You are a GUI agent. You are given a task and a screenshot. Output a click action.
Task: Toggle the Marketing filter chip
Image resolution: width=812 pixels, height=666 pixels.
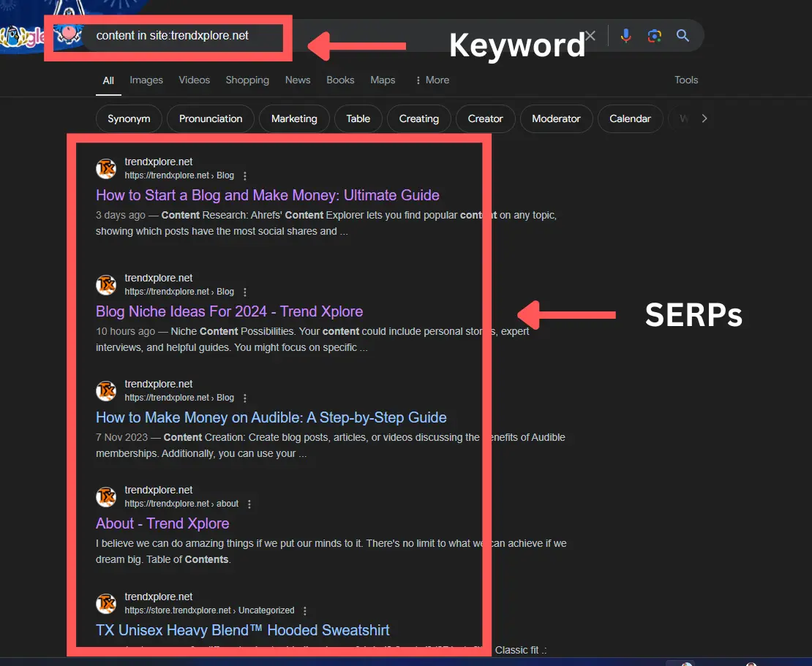294,118
